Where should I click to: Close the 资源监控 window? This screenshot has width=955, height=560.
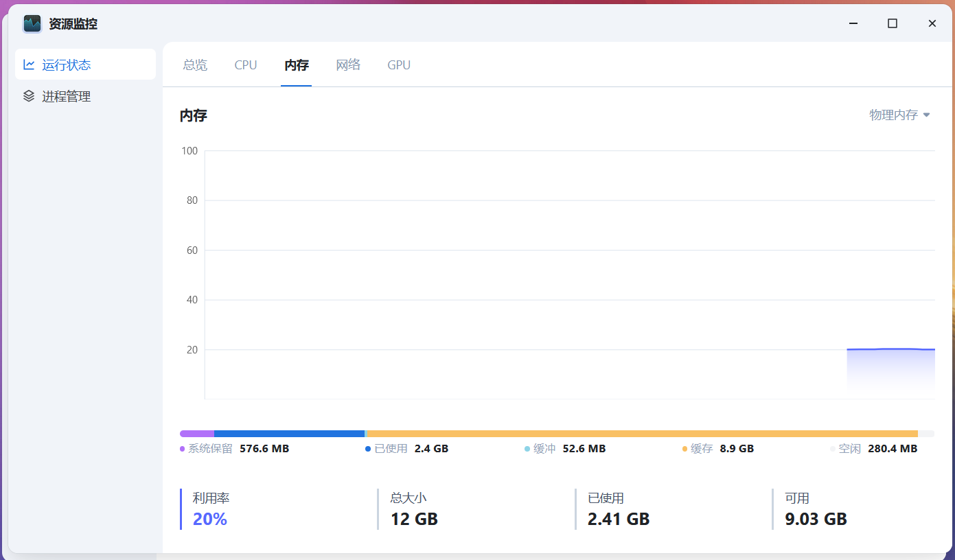(x=932, y=23)
